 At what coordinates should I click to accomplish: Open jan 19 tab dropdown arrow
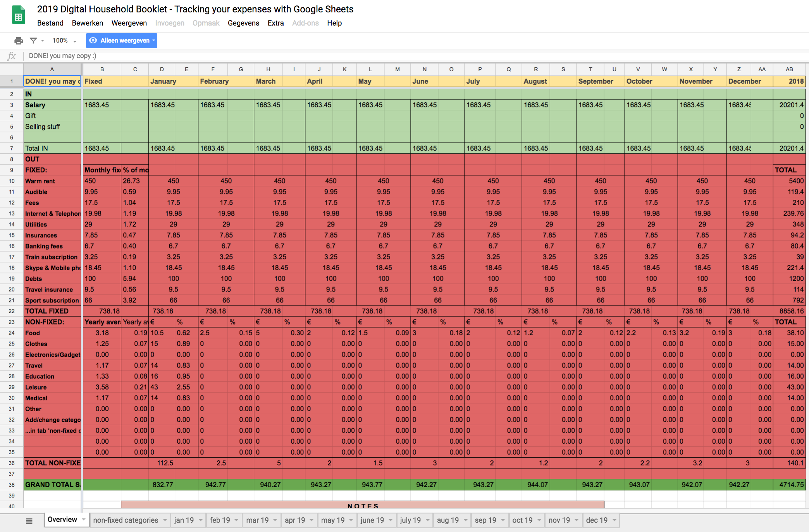[201, 520]
